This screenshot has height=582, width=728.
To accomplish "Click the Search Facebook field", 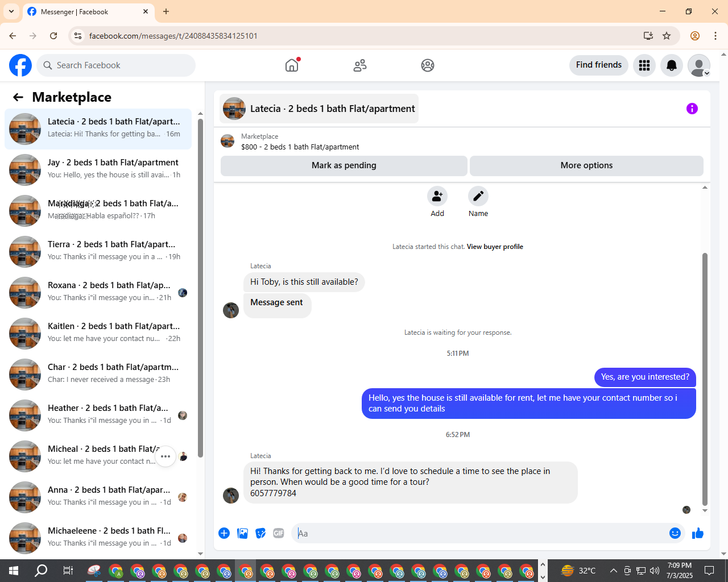I will pyautogui.click(x=116, y=65).
